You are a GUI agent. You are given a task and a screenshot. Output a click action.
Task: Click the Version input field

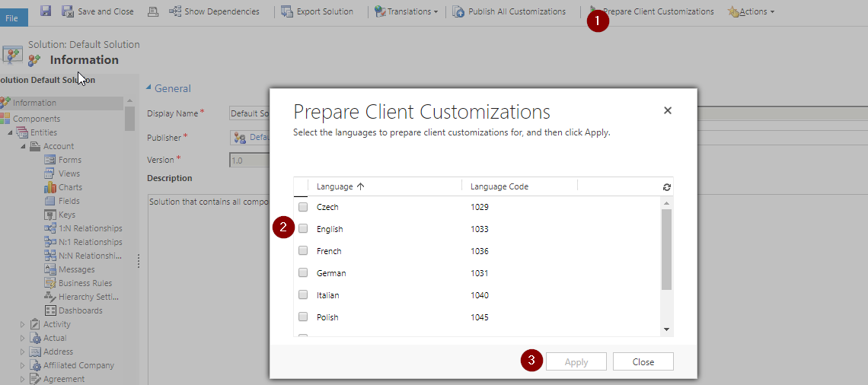250,161
